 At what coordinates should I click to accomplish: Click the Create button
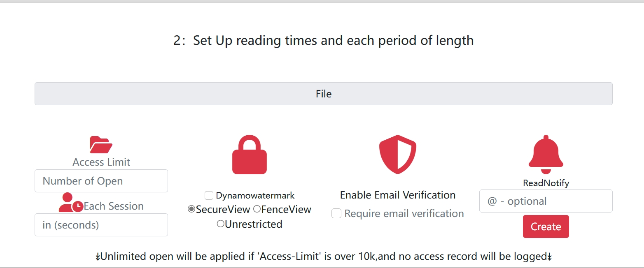point(546,226)
